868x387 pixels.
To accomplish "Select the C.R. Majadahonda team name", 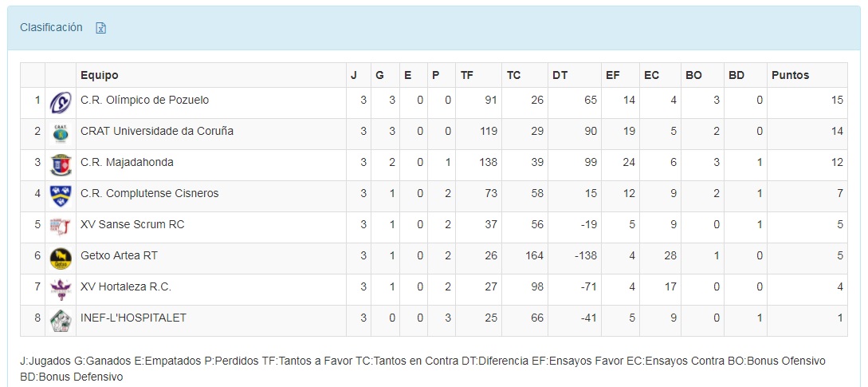I will (x=127, y=162).
